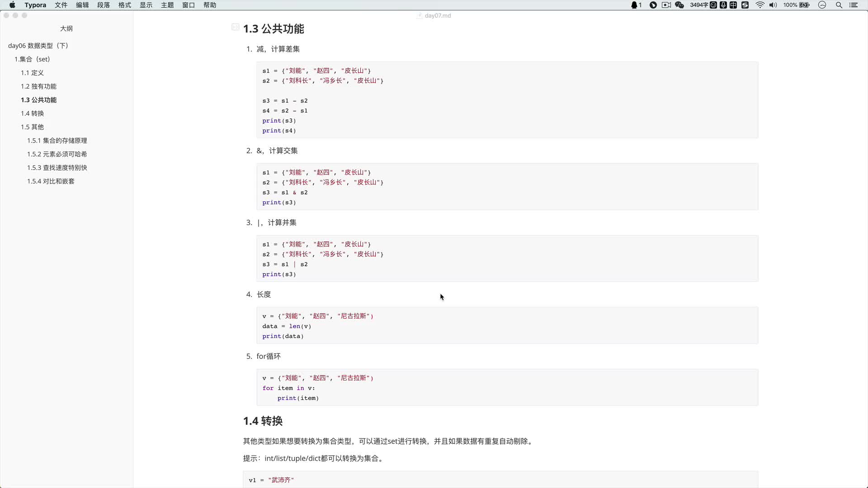Open outline item 1.5.4 对比和嵌套
Viewport: 868px width, 488px height.
[51, 181]
